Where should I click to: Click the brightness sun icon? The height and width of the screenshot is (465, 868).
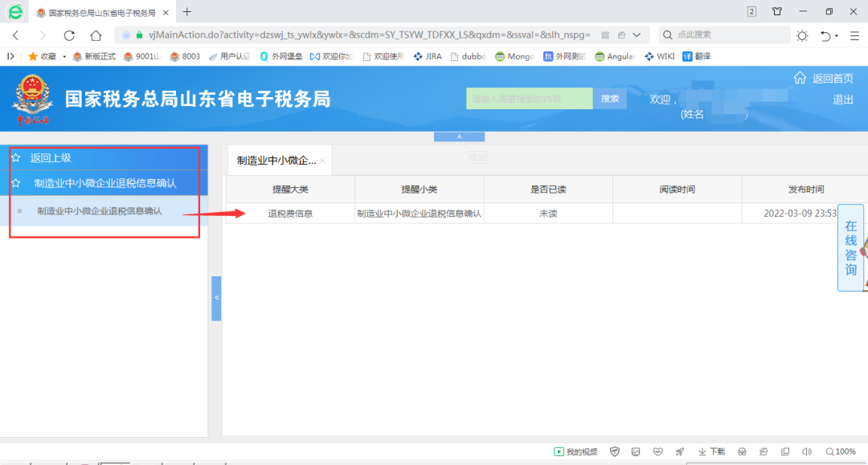(802, 35)
